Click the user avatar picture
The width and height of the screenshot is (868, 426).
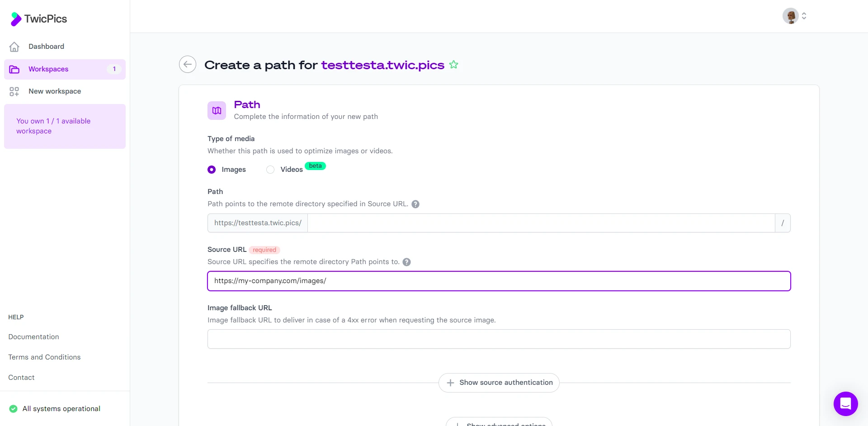[x=791, y=16]
